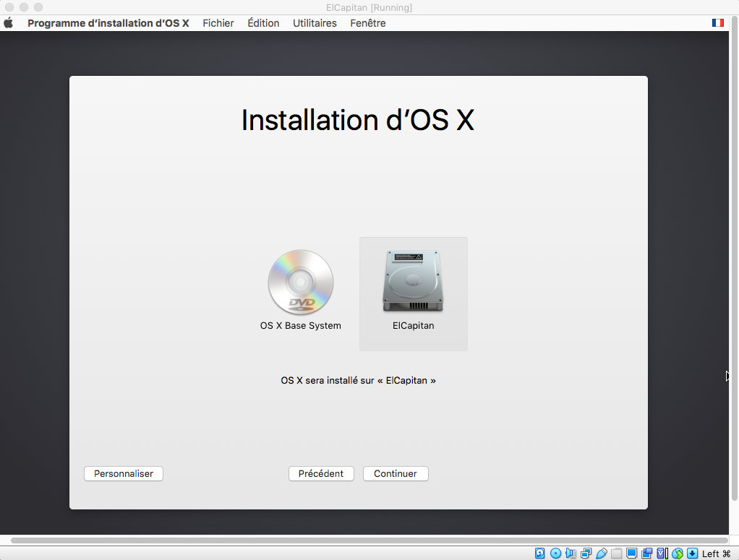Image resolution: width=739 pixels, height=560 pixels.
Task: Click the vertical scrollbar of the VM window
Action: pos(734,258)
